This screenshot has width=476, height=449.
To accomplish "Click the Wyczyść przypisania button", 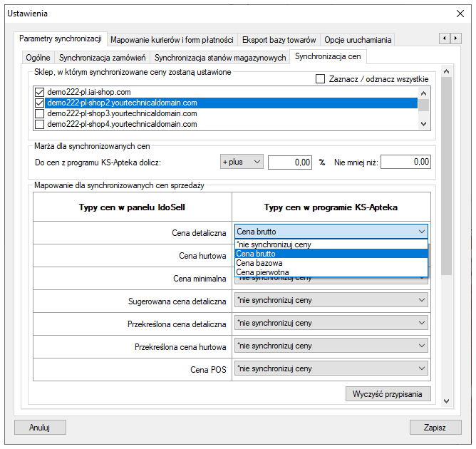I will [x=388, y=394].
